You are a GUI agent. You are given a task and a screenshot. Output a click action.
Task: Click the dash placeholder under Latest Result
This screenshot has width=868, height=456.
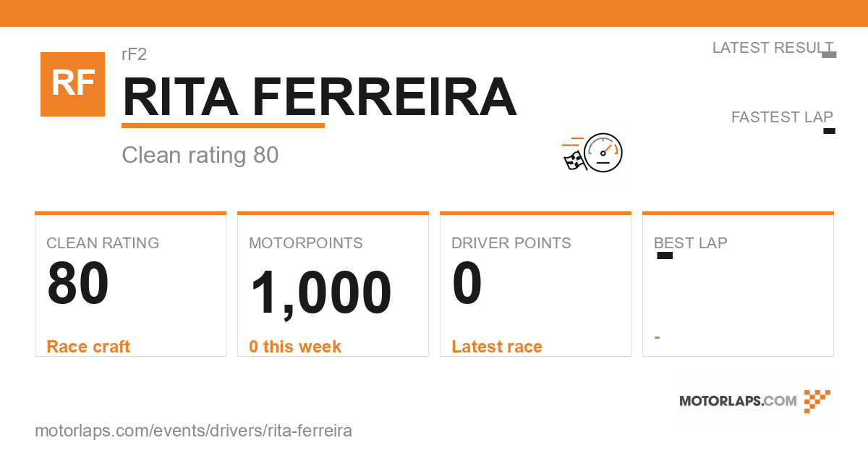830,55
